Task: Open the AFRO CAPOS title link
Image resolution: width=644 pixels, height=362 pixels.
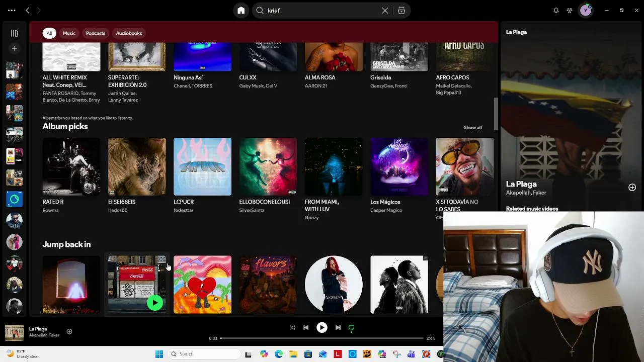Action: pos(452,78)
